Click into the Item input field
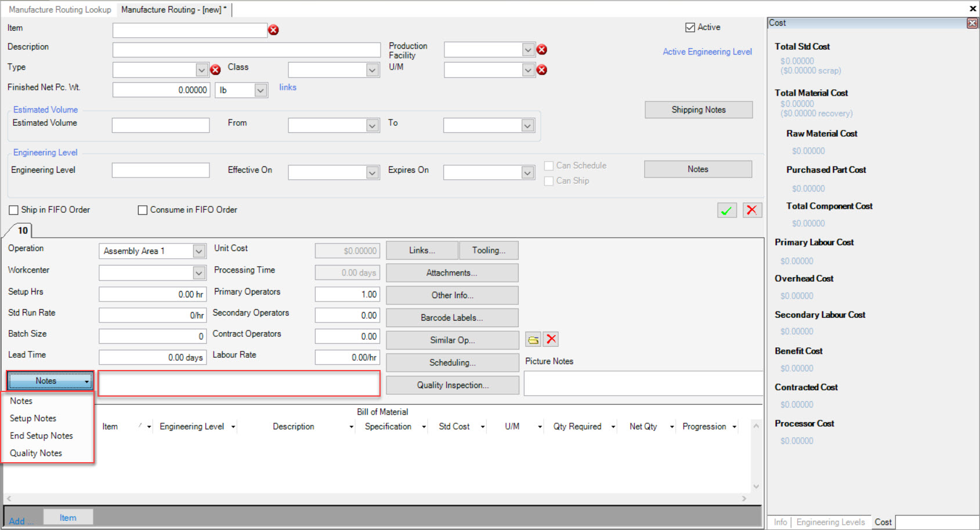980x530 pixels. [x=190, y=30]
